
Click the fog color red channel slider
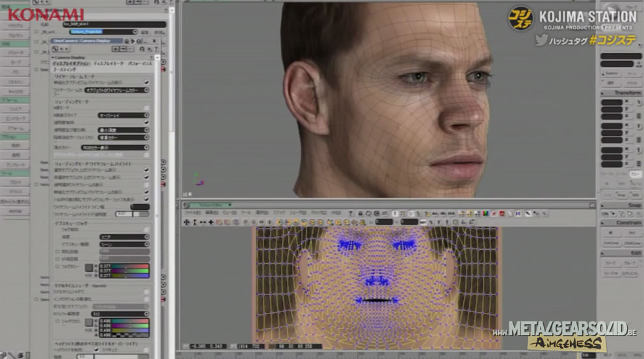(x=130, y=266)
